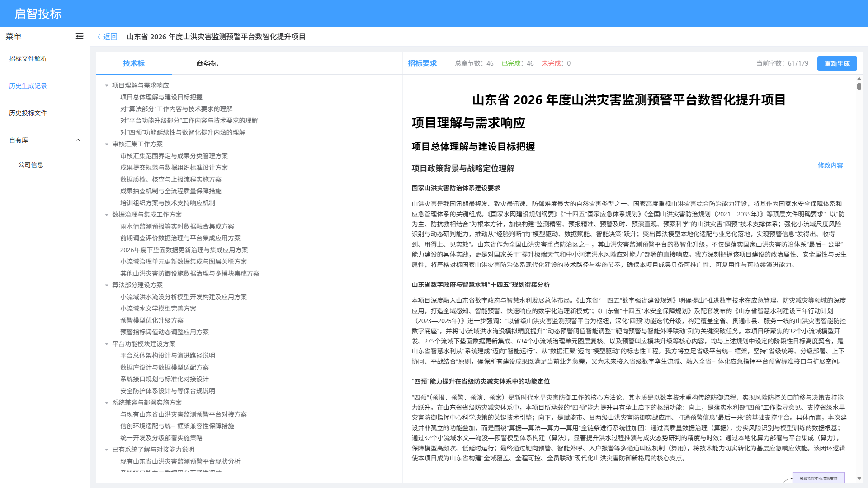Collapse the 平台功能模块建设方案 arrow

point(107,344)
